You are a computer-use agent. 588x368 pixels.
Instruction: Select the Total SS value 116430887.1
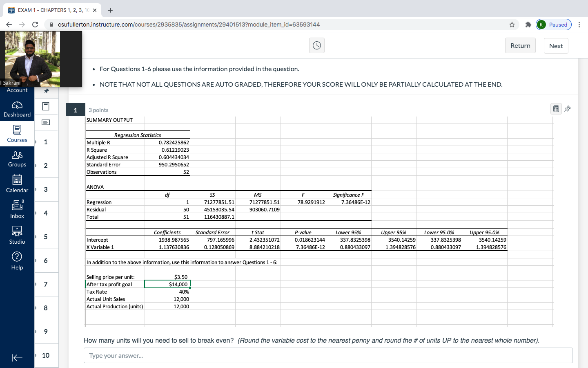(219, 217)
